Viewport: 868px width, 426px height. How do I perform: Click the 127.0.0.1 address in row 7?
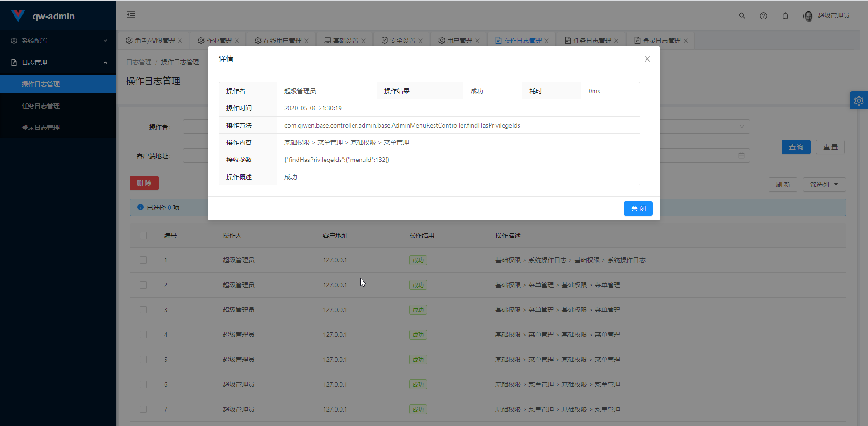[x=335, y=409]
